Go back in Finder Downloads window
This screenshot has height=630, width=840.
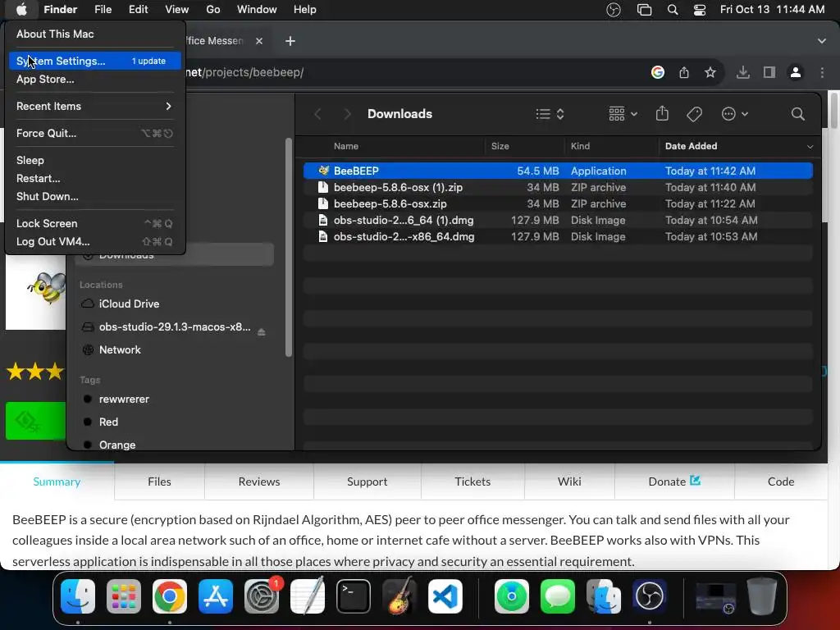pyautogui.click(x=317, y=114)
